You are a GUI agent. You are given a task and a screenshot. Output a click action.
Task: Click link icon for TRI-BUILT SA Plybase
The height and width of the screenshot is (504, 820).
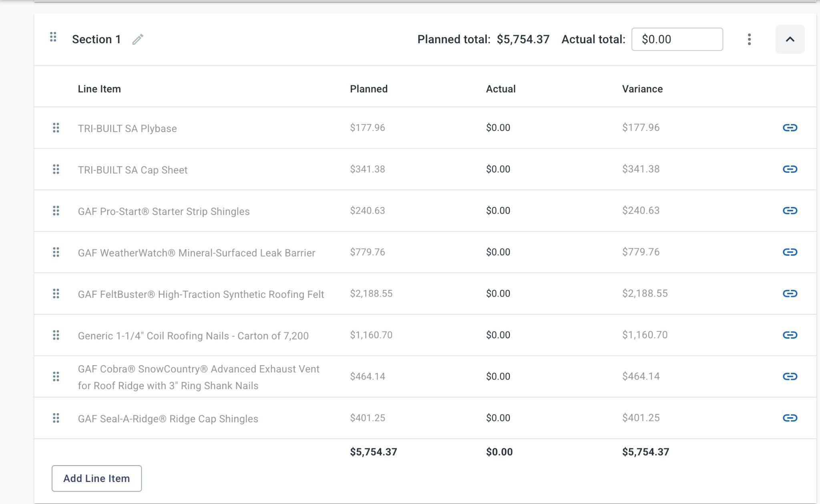(x=790, y=128)
